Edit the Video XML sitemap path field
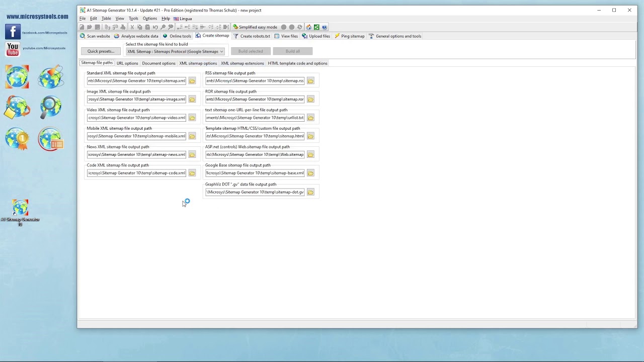 coord(136,118)
